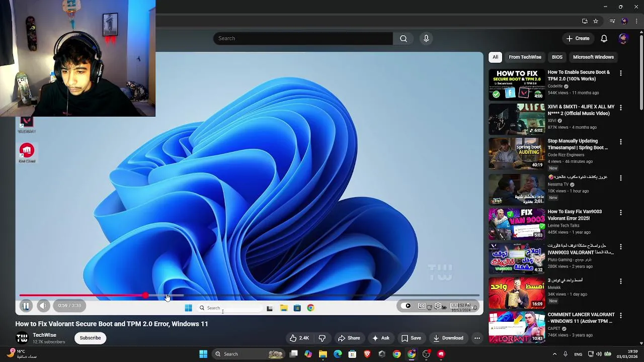Bookmark this page with the star icon
This screenshot has height=362, width=644.
click(596, 21)
